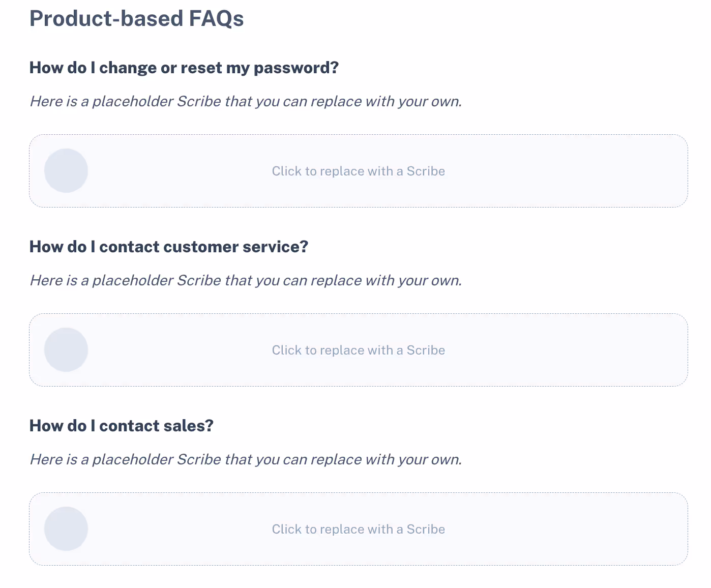
Task: Click the italic placeholder description below customer service heading
Action: (246, 280)
